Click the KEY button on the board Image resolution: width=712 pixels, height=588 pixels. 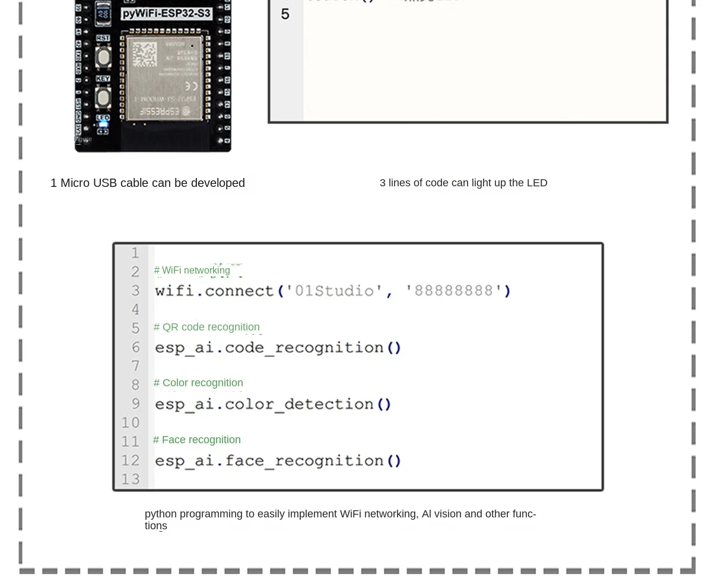tap(103, 97)
